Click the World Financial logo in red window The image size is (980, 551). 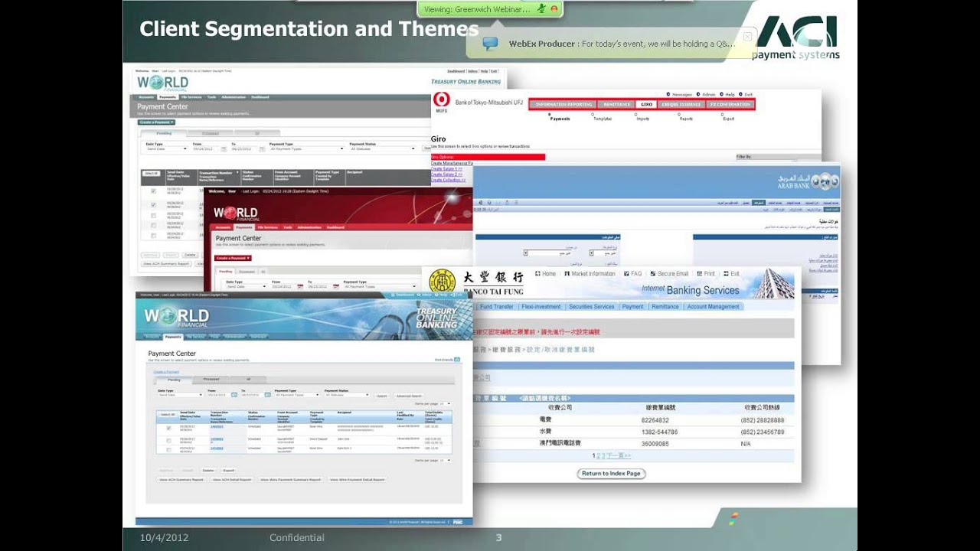pos(237,214)
